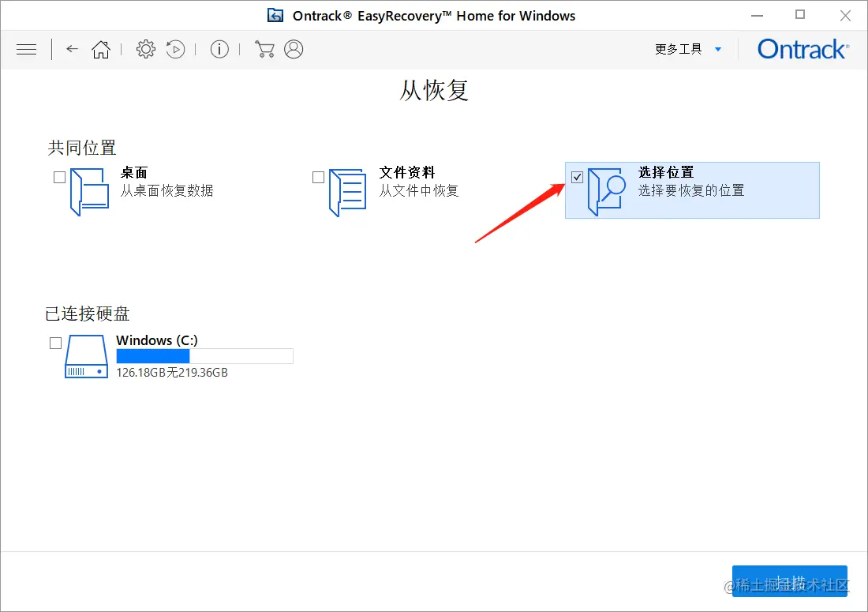Expand the 更多工具 dropdown arrow
This screenshot has width=868, height=612.
(718, 49)
